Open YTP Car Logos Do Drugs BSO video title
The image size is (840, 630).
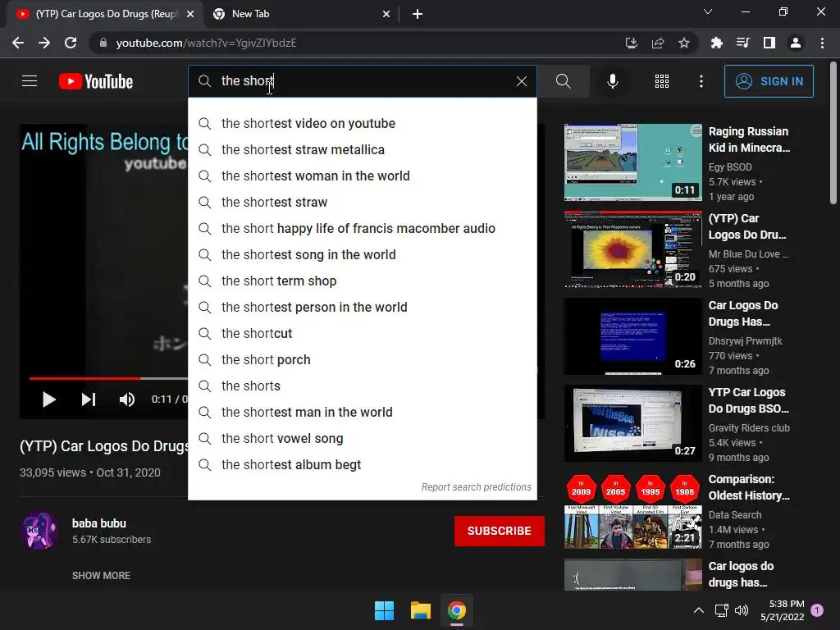tap(748, 400)
